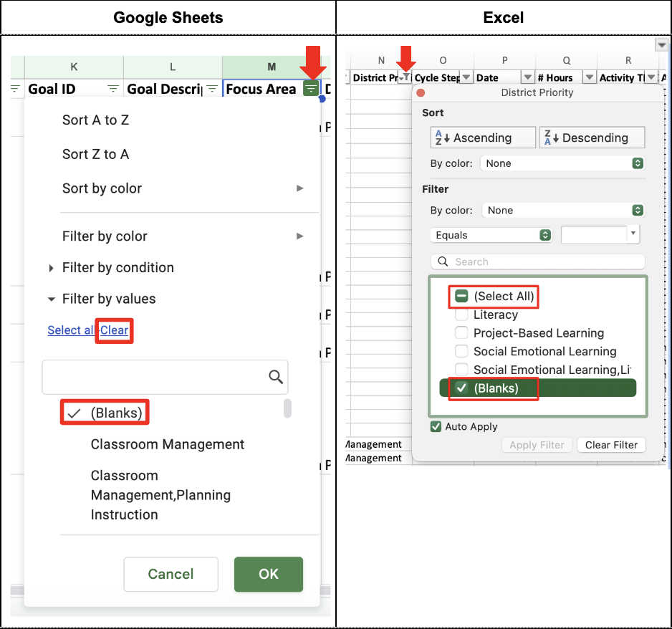
Task: Select the Focus Area header cell
Action: pyautogui.click(x=272, y=89)
